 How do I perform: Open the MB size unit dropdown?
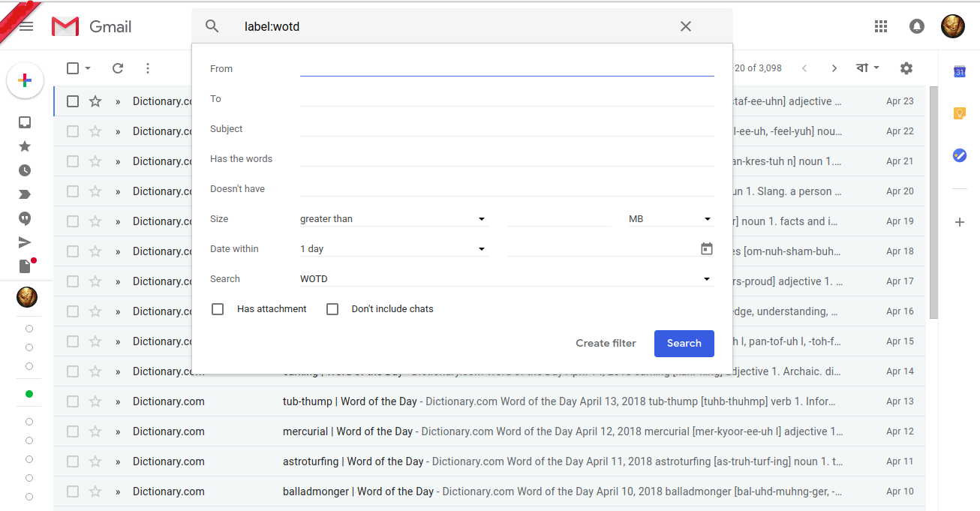pyautogui.click(x=671, y=219)
